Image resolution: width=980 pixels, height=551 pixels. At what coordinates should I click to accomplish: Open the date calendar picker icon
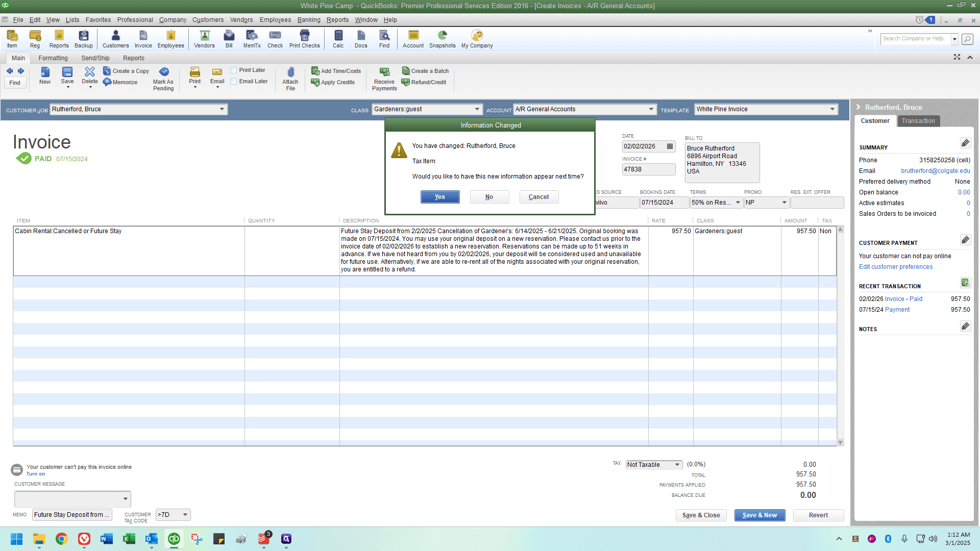pos(670,146)
